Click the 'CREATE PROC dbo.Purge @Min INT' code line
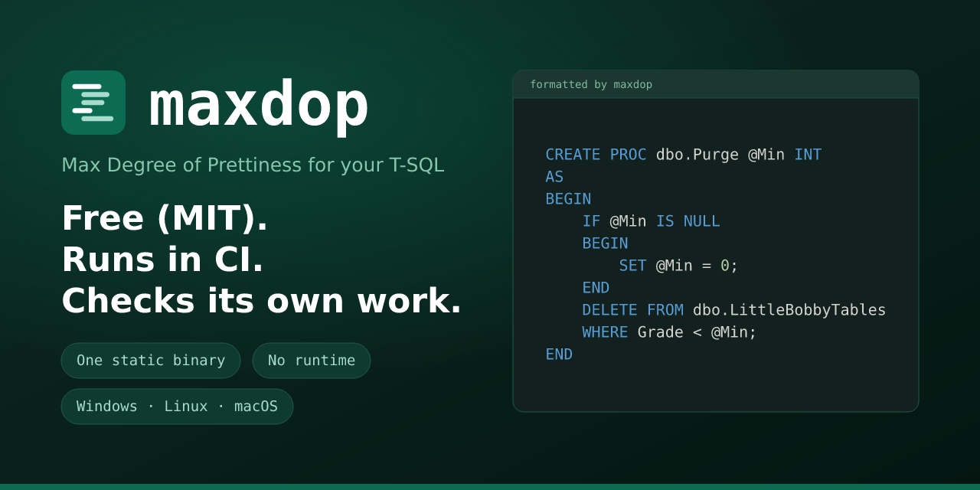The image size is (980, 490). point(683,155)
